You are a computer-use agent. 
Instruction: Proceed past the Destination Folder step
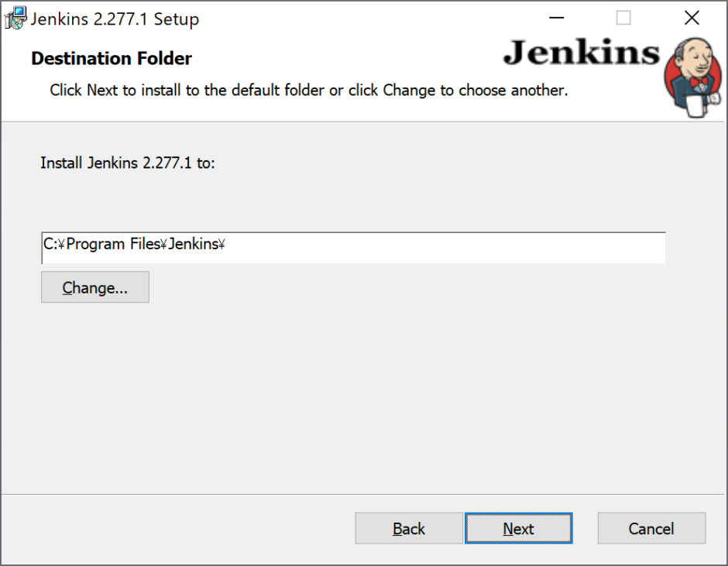click(x=518, y=528)
